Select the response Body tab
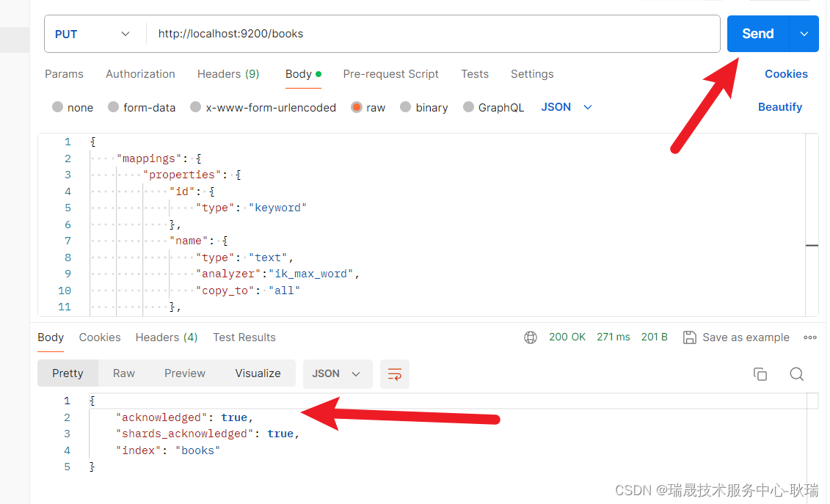Viewport: 830px width, 504px height. [51, 337]
